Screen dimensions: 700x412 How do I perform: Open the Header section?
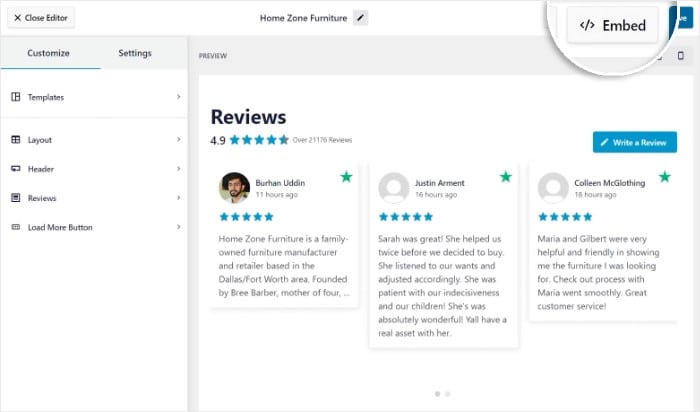tap(94, 169)
